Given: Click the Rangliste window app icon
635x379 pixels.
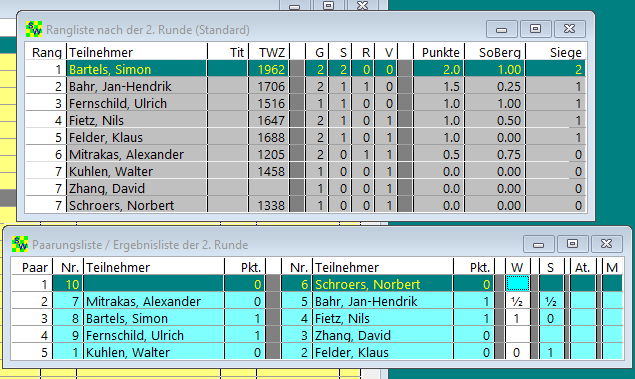Looking at the screenshot, I should pyautogui.click(x=34, y=30).
